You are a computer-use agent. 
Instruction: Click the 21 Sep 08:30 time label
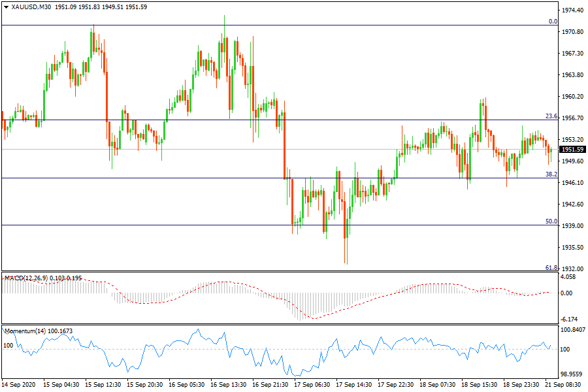(564, 385)
